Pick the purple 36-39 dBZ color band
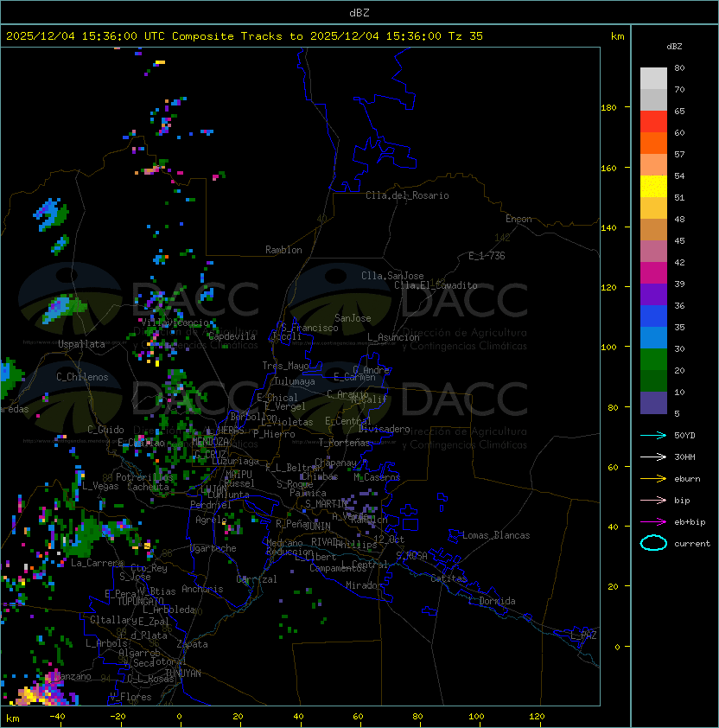The height and width of the screenshot is (728, 719). [653, 294]
